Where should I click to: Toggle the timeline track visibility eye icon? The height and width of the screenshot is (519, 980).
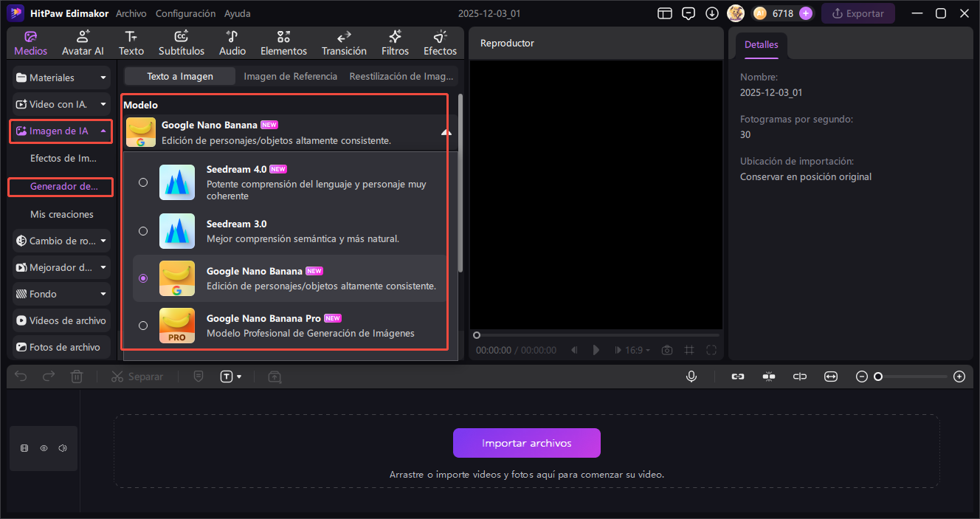click(44, 448)
